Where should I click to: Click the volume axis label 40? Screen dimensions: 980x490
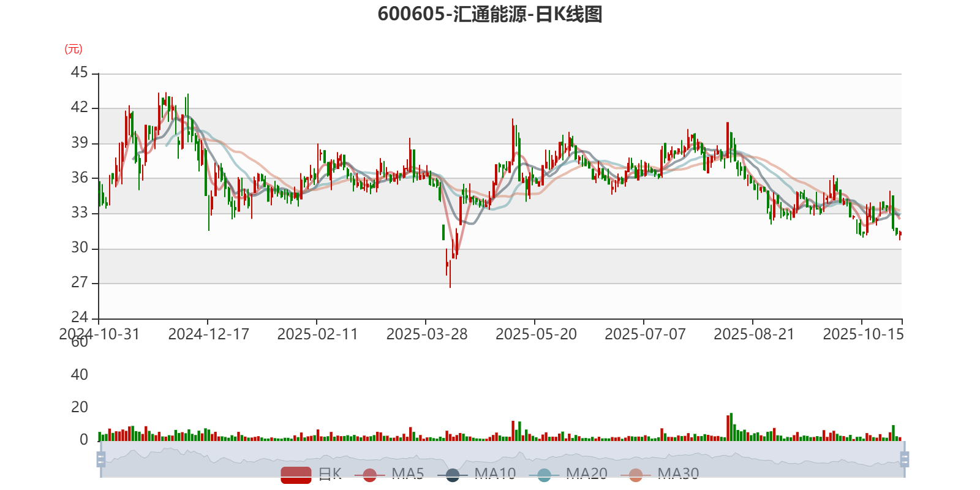click(x=80, y=374)
